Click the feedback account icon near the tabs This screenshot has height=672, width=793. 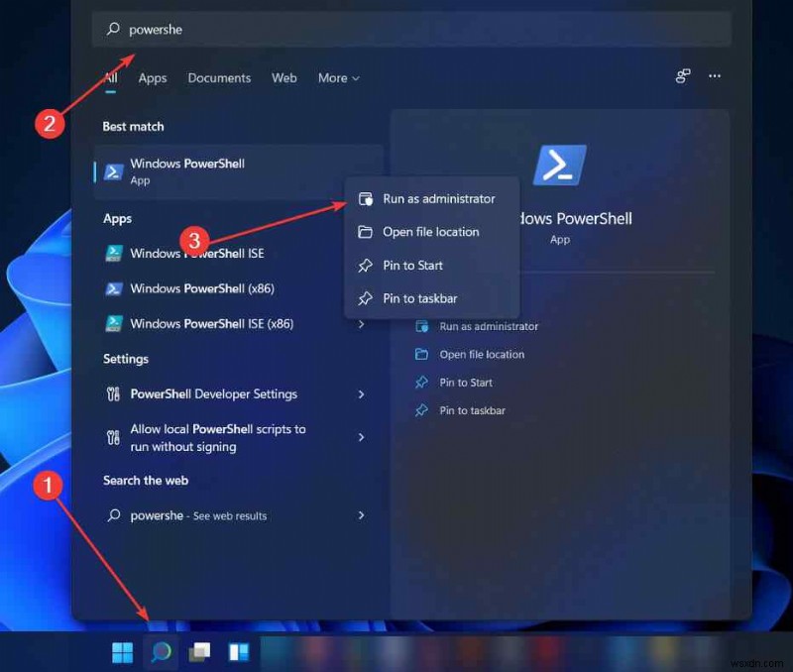click(x=682, y=76)
